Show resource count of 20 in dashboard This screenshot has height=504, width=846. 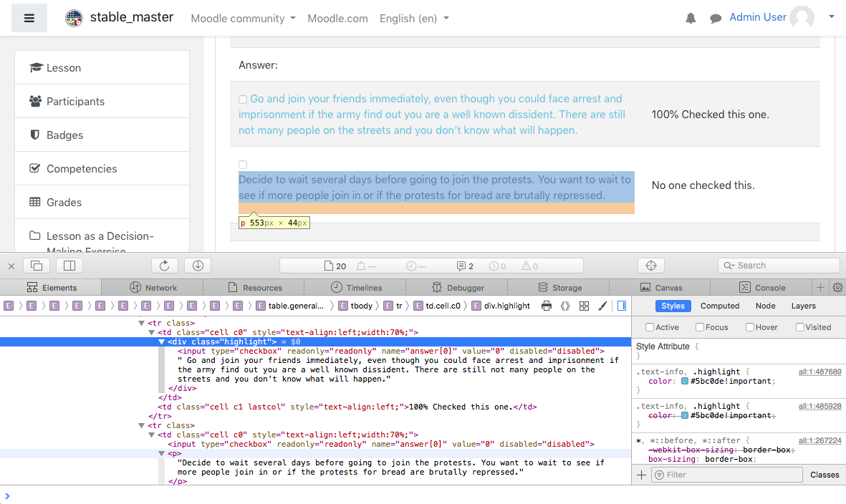[x=335, y=266]
